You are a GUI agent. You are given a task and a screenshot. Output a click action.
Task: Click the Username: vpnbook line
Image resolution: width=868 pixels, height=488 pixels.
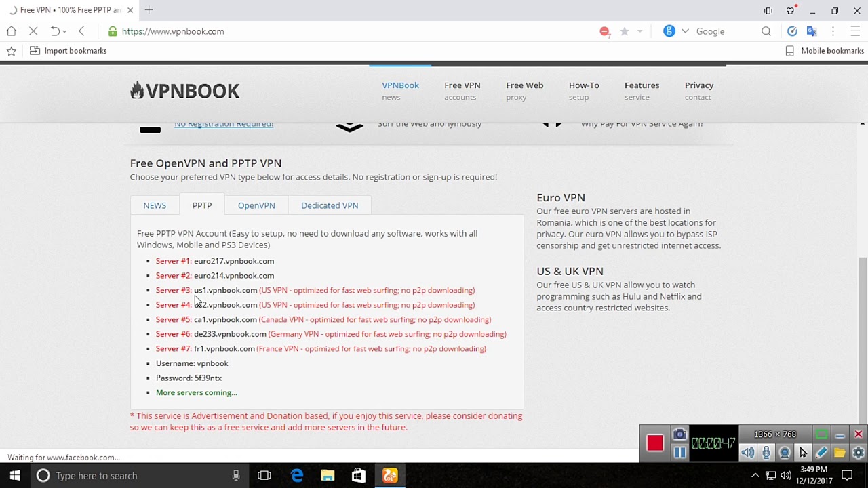(192, 363)
